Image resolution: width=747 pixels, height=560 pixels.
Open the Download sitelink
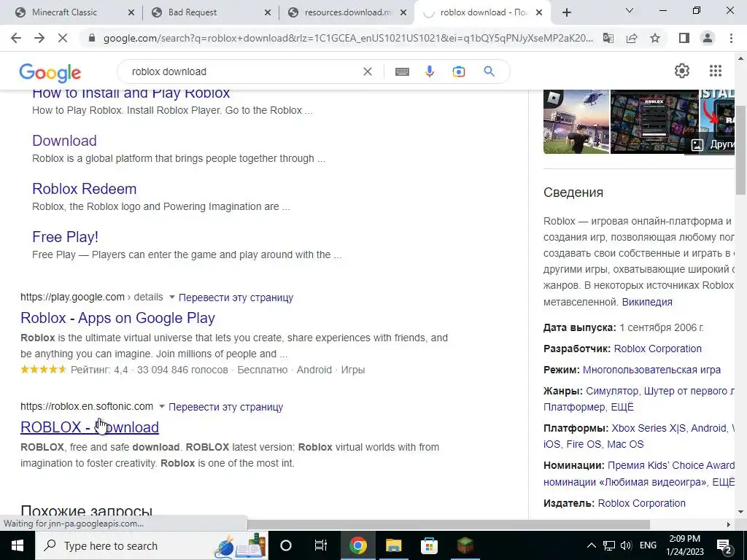[x=64, y=141]
